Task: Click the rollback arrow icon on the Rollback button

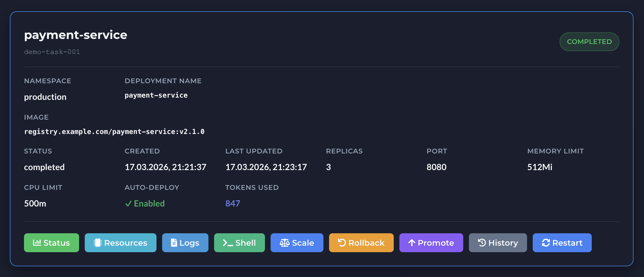Action: [342, 242]
